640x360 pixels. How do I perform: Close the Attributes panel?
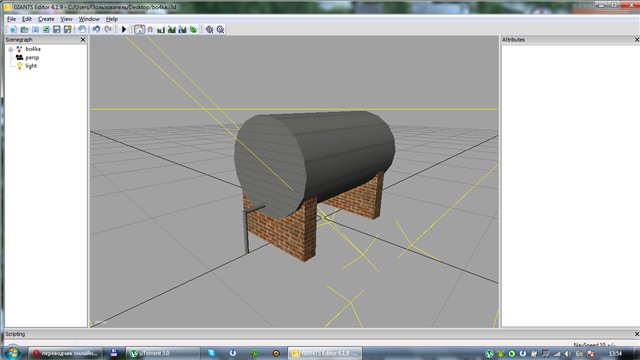[637, 40]
